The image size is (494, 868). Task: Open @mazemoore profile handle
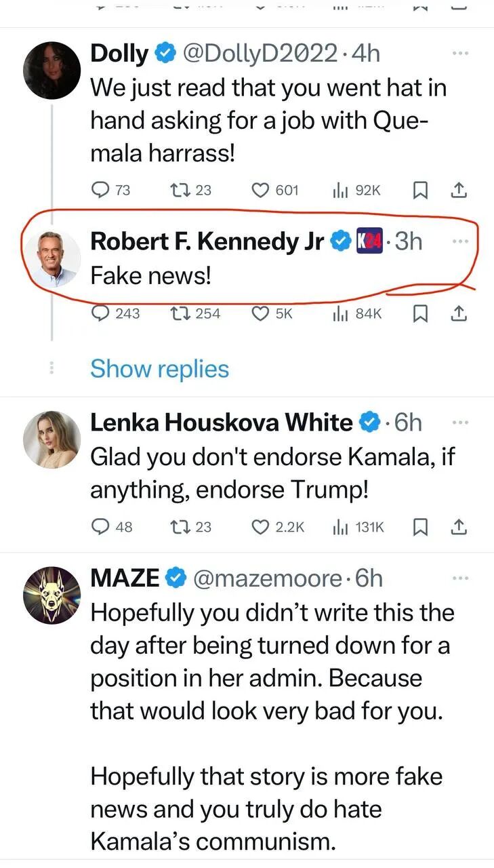[268, 578]
